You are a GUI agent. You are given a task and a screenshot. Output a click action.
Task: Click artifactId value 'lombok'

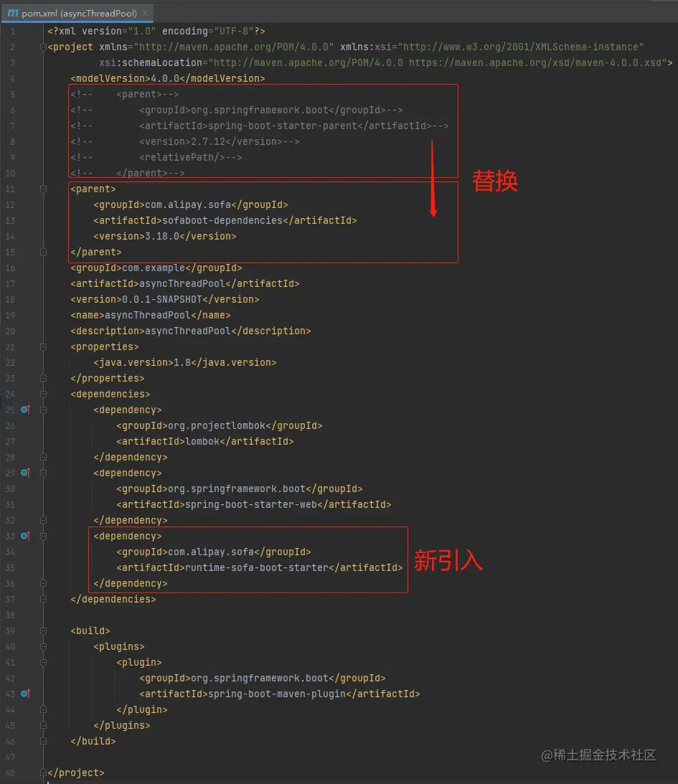pos(202,442)
